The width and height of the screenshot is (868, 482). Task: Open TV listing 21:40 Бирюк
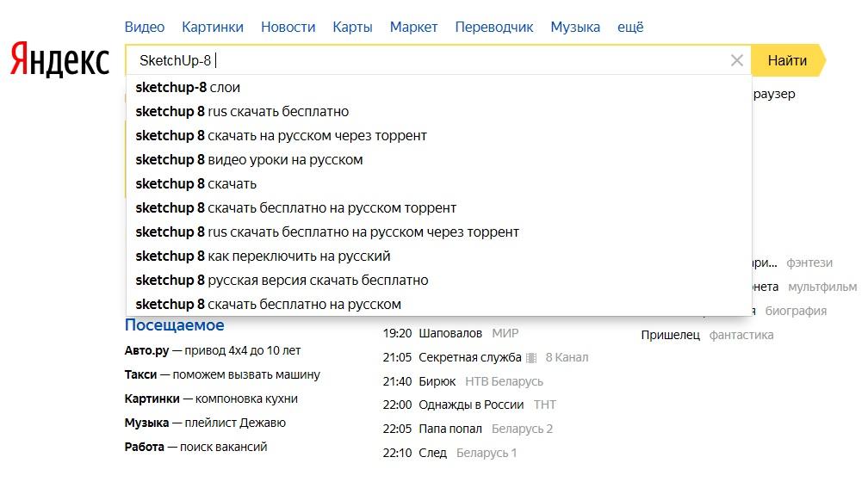419,381
